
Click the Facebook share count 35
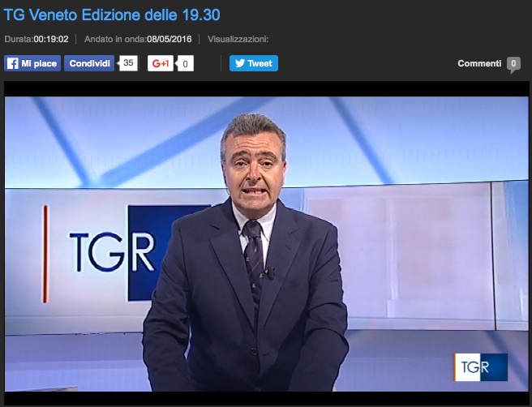pos(128,62)
